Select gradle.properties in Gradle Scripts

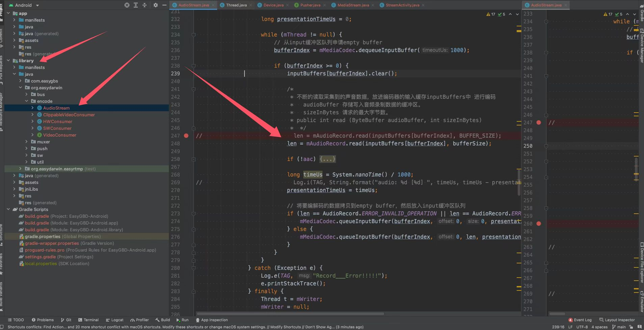pyautogui.click(x=43, y=236)
